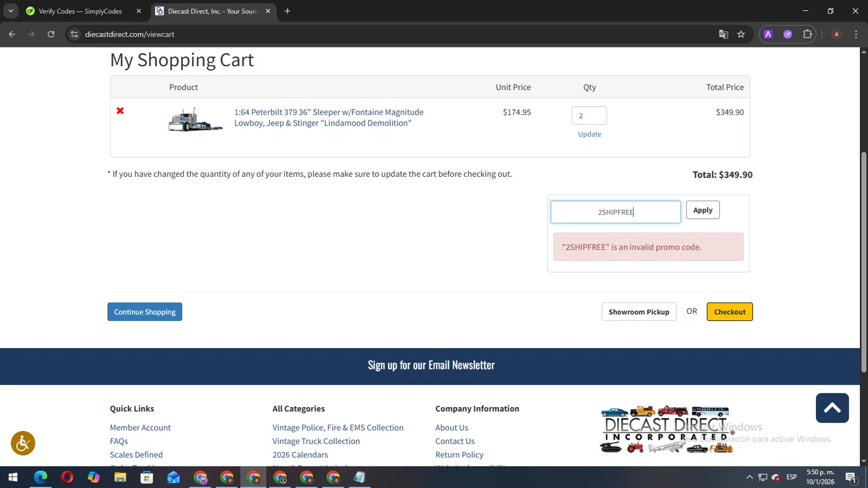Open File Explorer from taskbar
Screen dimensions: 868x488
coord(120,478)
